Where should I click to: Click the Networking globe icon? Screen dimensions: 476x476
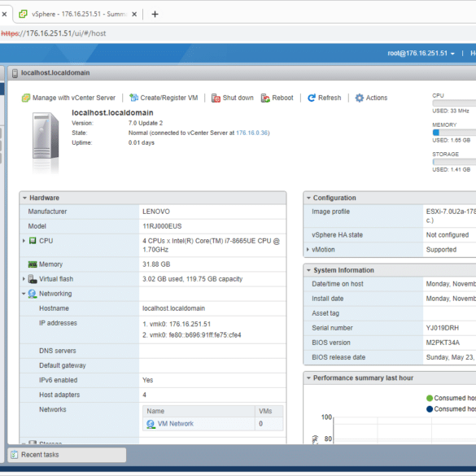point(33,294)
